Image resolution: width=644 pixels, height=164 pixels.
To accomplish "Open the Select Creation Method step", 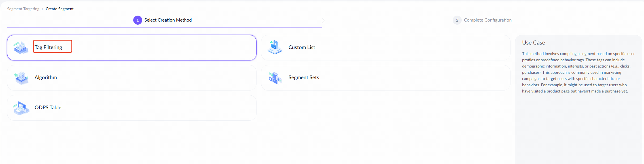I will [168, 20].
